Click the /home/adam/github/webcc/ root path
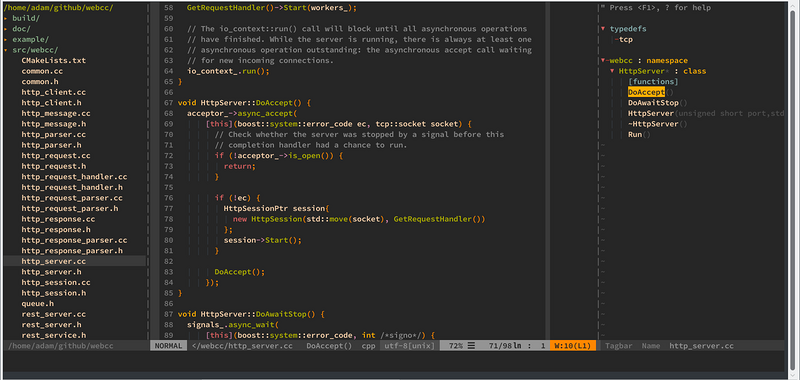Viewport: 800px width, 380px height. 59,8
